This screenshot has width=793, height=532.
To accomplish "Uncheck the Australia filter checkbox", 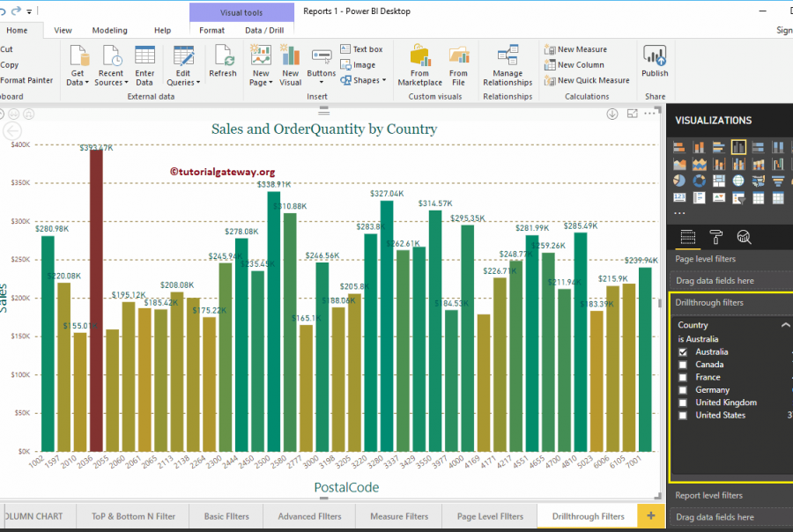I will coord(680,351).
